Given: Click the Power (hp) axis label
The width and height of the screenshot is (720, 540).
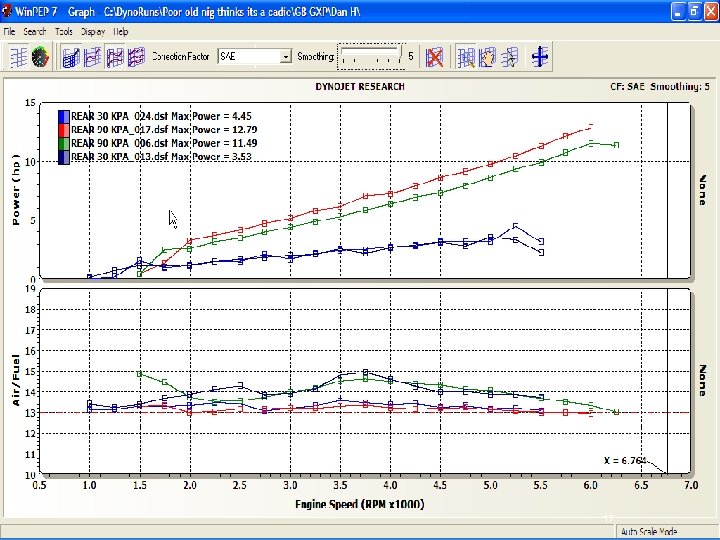Looking at the screenshot, I should click(16, 189).
